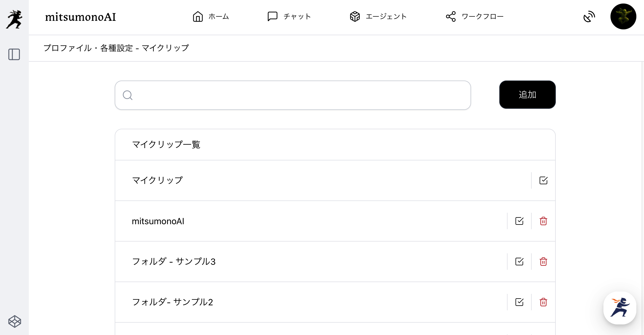Navigate to ワークフロー

474,16
